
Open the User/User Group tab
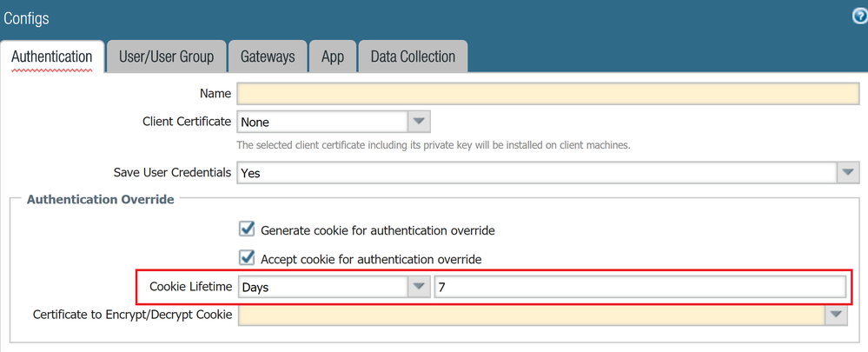166,57
